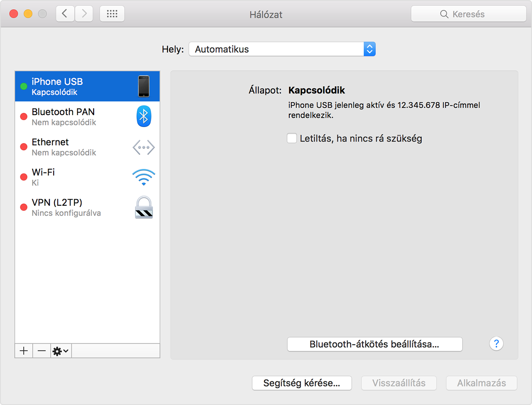Viewport: 532px width, 405px height.
Task: Open the help question mark button
Action: click(x=496, y=343)
